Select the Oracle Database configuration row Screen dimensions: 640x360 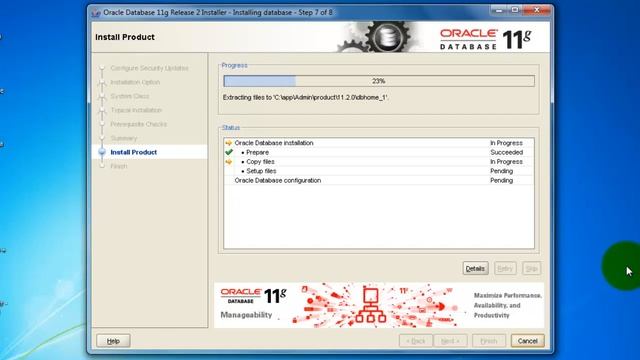[x=379, y=180]
